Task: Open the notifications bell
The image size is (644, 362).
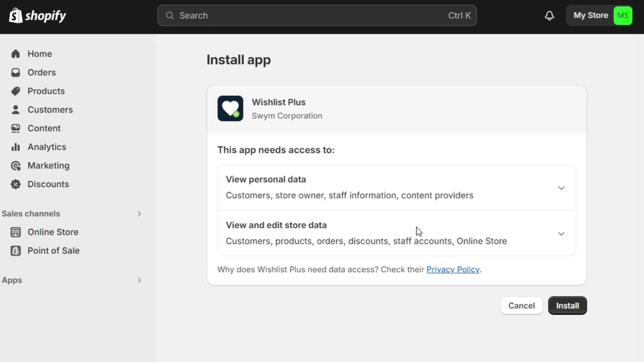Action: click(x=549, y=15)
